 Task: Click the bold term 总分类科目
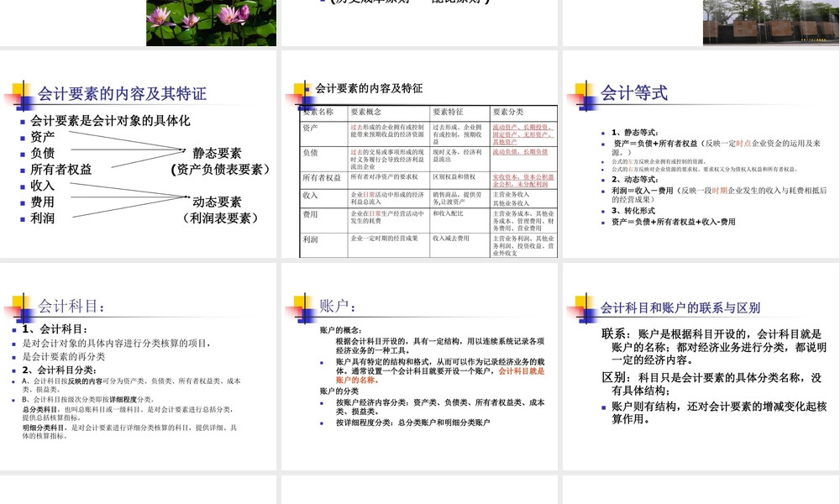(x=39, y=409)
